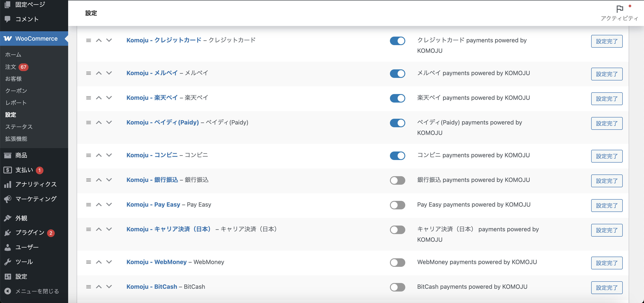
Task: Click the drag handle for Komoju Paidy row
Action: [89, 122]
